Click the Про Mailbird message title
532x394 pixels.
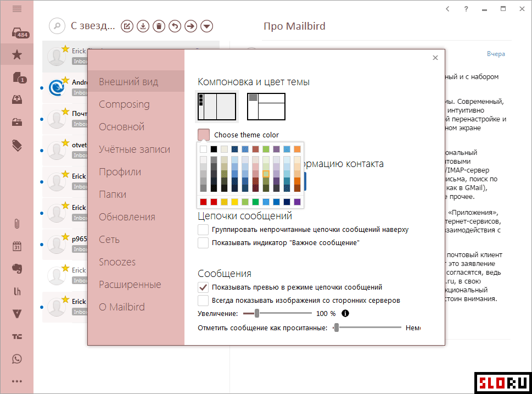pos(294,26)
